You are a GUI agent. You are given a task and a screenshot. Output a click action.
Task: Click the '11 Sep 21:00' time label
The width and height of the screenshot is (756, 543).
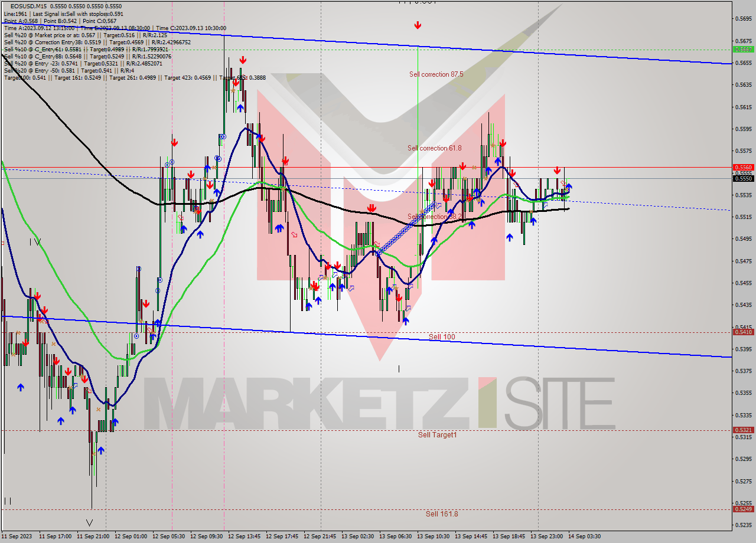pos(94,537)
